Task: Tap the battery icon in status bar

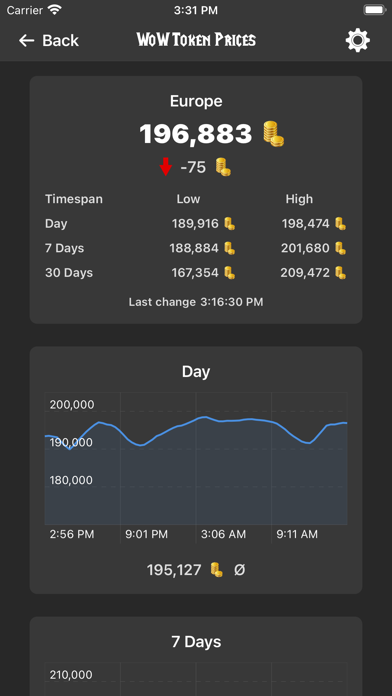Action: [374, 10]
